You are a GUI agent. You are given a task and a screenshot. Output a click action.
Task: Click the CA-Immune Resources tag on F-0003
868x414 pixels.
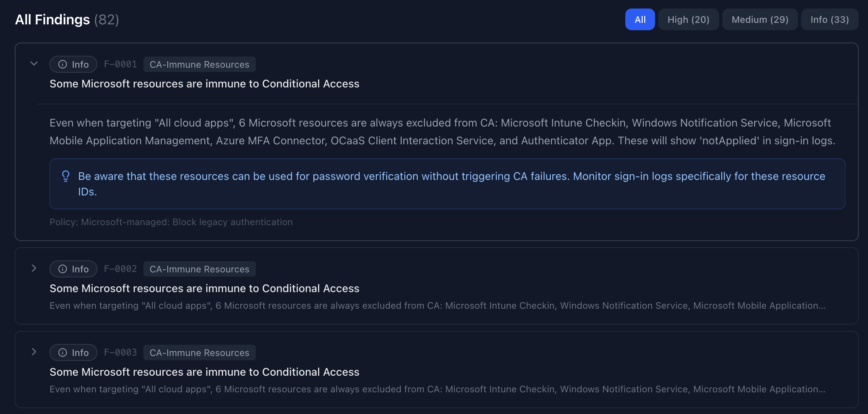point(199,352)
